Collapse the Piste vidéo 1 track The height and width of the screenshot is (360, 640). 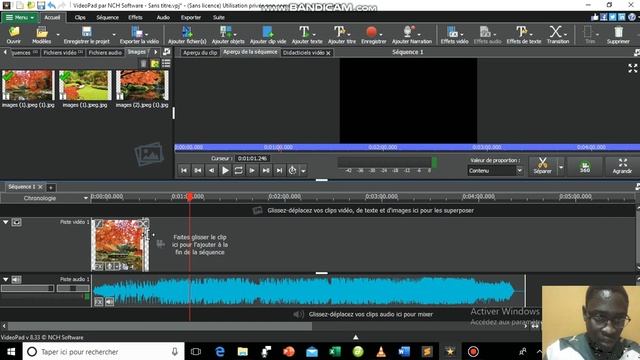click(x=6, y=222)
